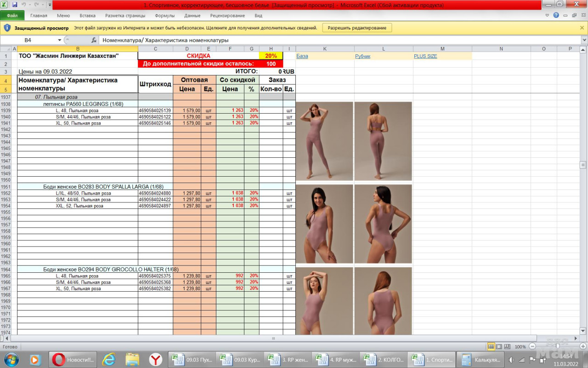Open Internet Explorer from the taskbar
Image resolution: width=588 pixels, height=368 pixels.
(x=108, y=359)
